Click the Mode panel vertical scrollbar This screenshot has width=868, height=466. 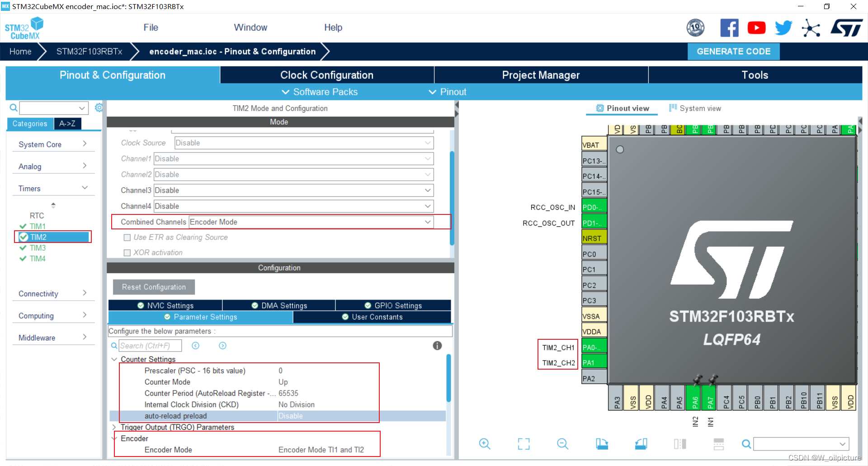(x=452, y=198)
